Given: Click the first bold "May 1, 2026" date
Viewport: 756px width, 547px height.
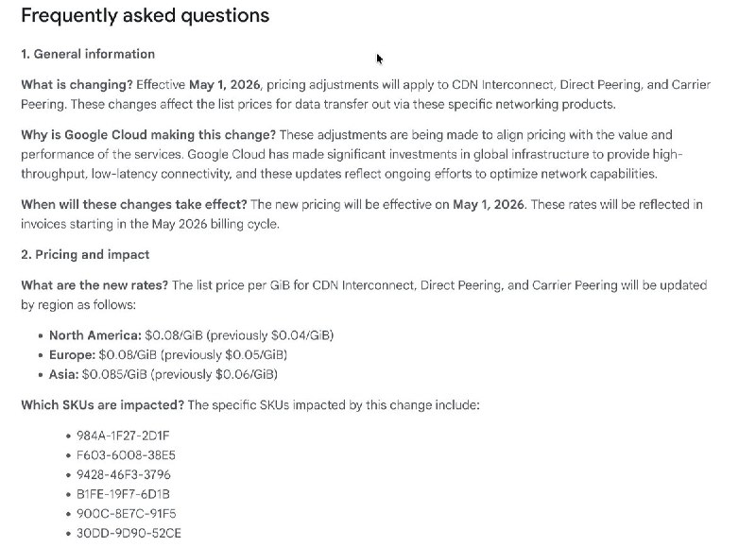Looking at the screenshot, I should pyautogui.click(x=224, y=85).
